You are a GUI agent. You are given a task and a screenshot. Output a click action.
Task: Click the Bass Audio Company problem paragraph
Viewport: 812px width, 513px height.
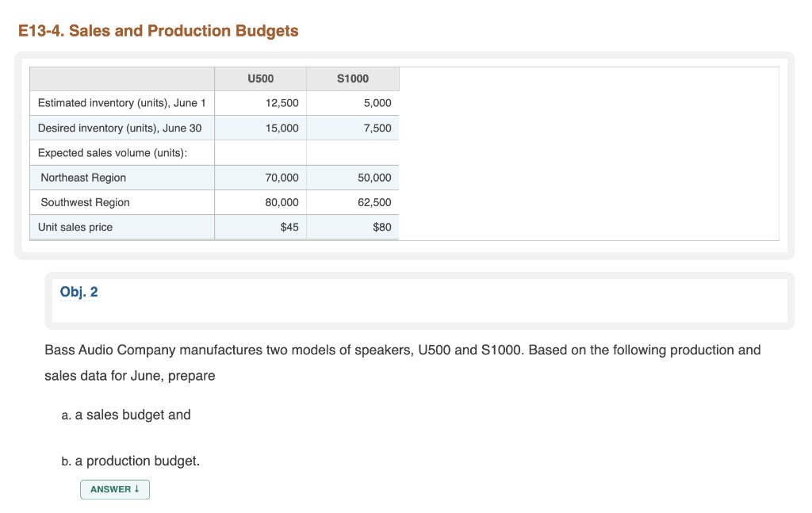(x=402, y=362)
